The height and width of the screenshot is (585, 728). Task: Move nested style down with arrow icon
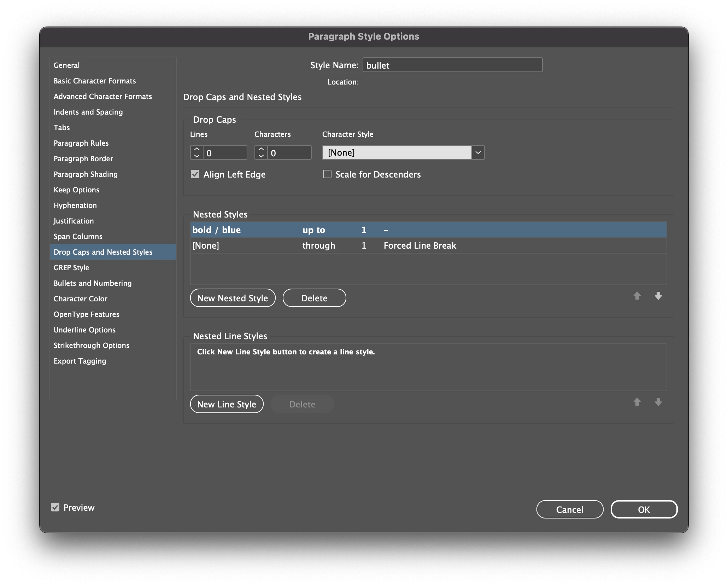[x=658, y=296]
